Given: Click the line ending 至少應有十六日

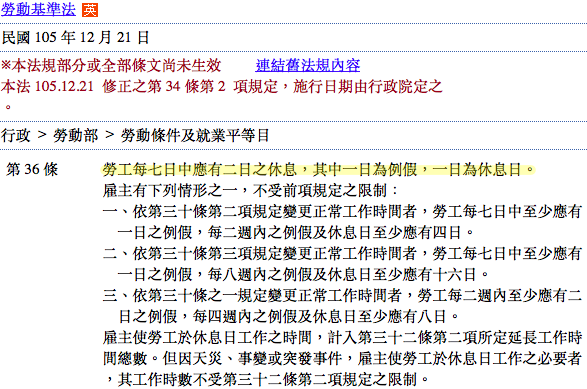Looking at the screenshot, I should pyautogui.click(x=303, y=274).
